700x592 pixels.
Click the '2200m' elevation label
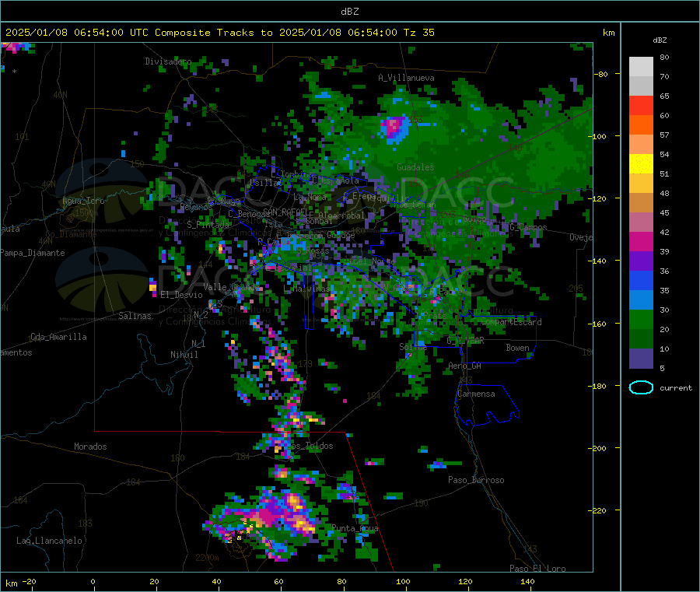click(207, 558)
